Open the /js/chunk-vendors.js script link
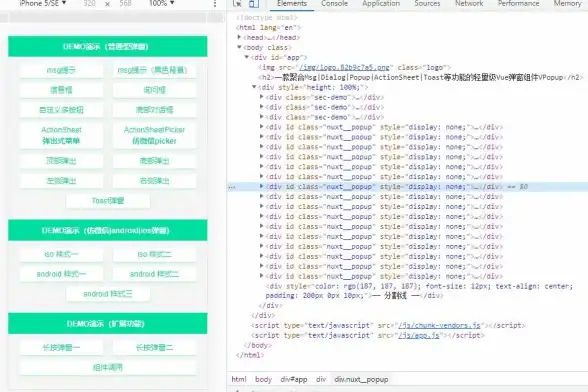 pos(440,325)
